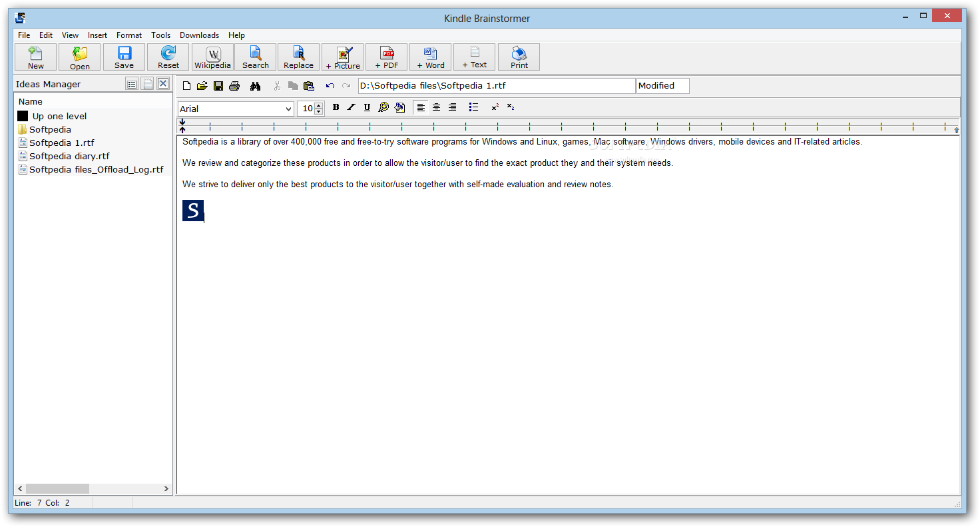Click the Reset toolbar button

(x=168, y=57)
